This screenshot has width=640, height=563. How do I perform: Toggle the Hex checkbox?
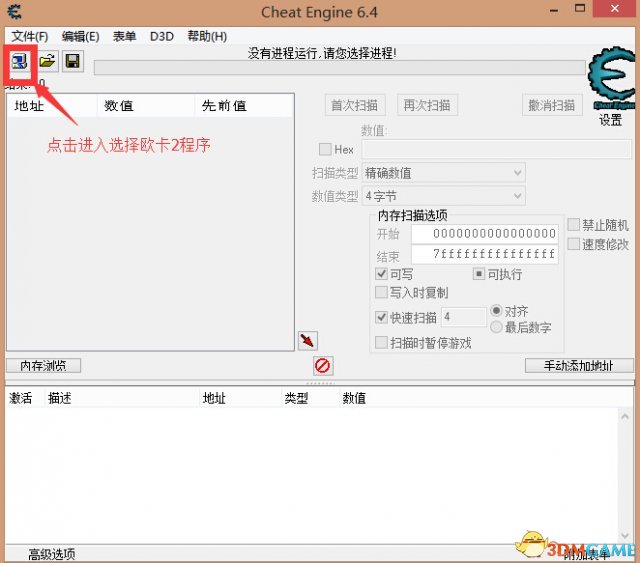point(325,149)
